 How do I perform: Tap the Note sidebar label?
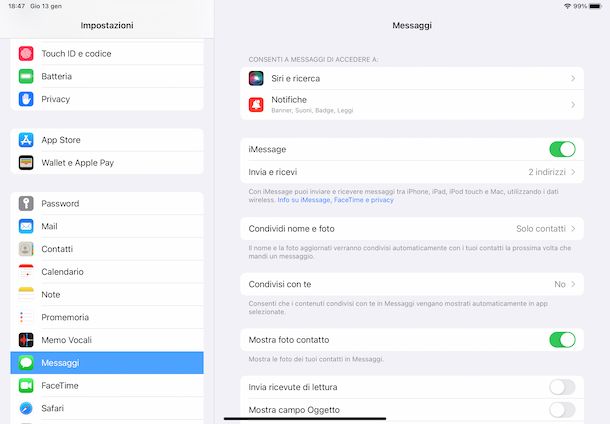coord(51,294)
